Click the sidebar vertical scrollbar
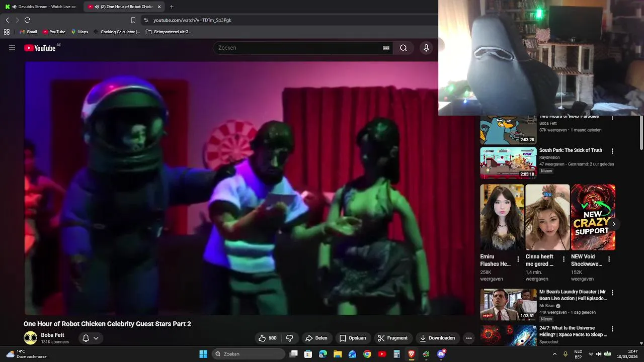The image size is (644, 362). [641, 133]
